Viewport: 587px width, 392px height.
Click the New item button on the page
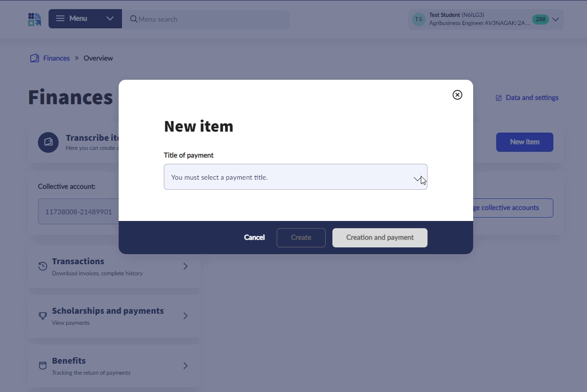524,142
